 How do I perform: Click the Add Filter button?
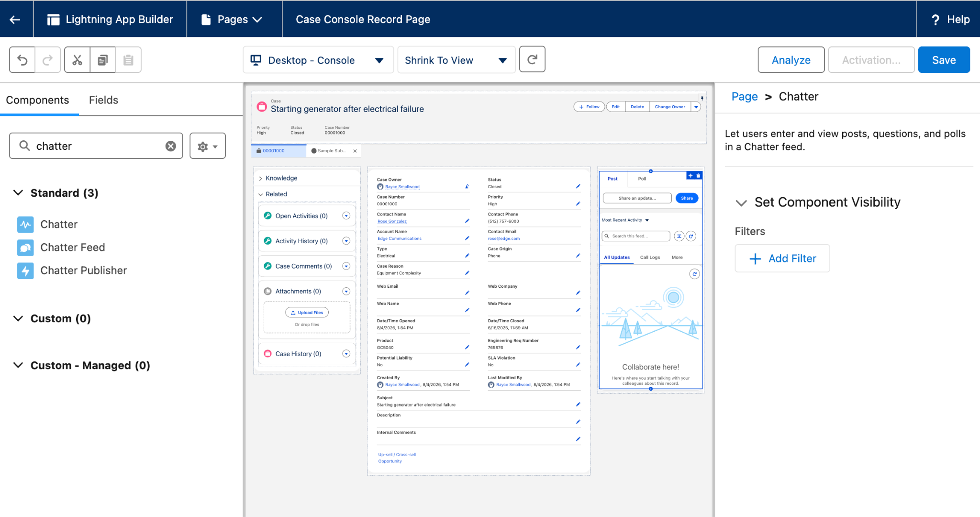point(782,258)
